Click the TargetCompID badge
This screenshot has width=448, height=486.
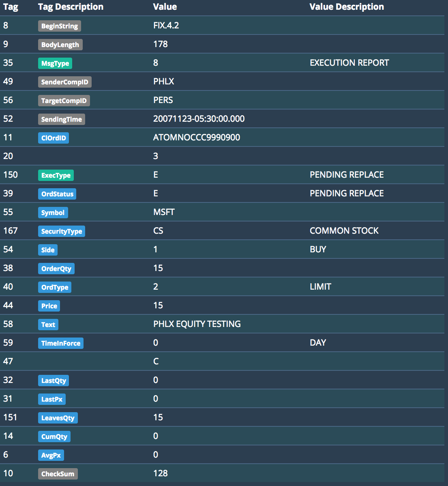pos(64,101)
